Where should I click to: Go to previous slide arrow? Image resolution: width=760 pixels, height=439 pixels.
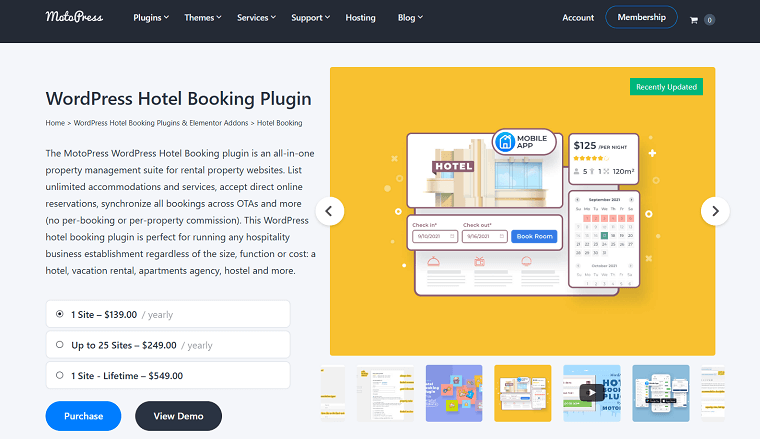(330, 211)
